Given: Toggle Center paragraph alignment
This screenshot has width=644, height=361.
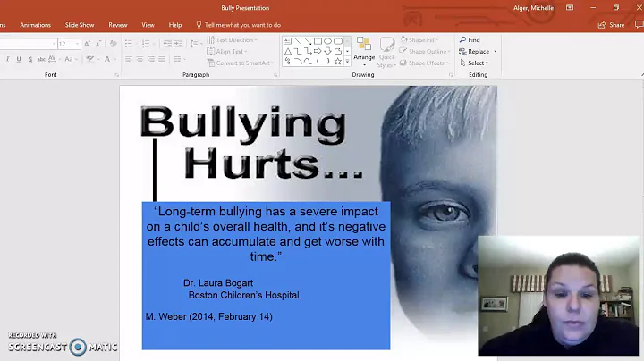Looking at the screenshot, I should pyautogui.click(x=140, y=60).
